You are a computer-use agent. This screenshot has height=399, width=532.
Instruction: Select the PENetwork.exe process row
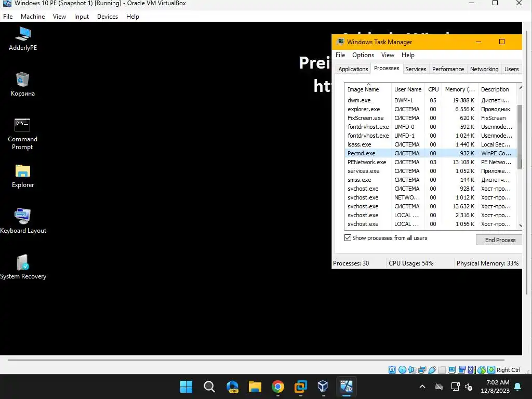point(431,162)
